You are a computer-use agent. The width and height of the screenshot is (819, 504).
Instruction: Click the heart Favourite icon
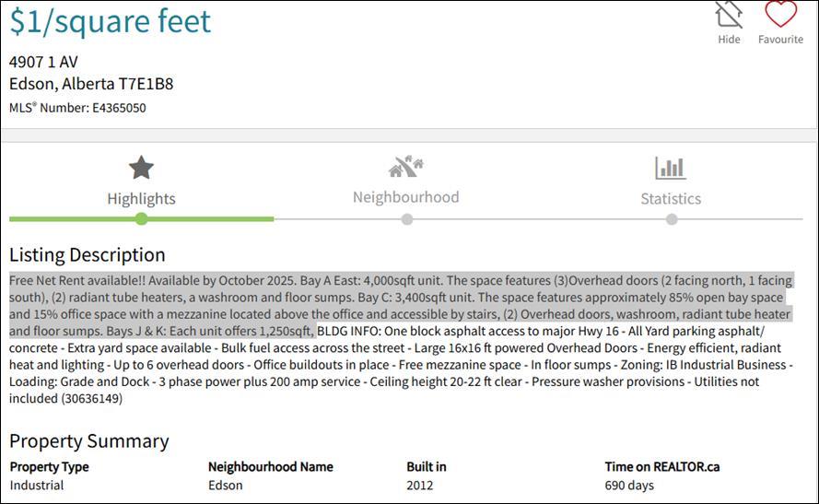coord(780,14)
